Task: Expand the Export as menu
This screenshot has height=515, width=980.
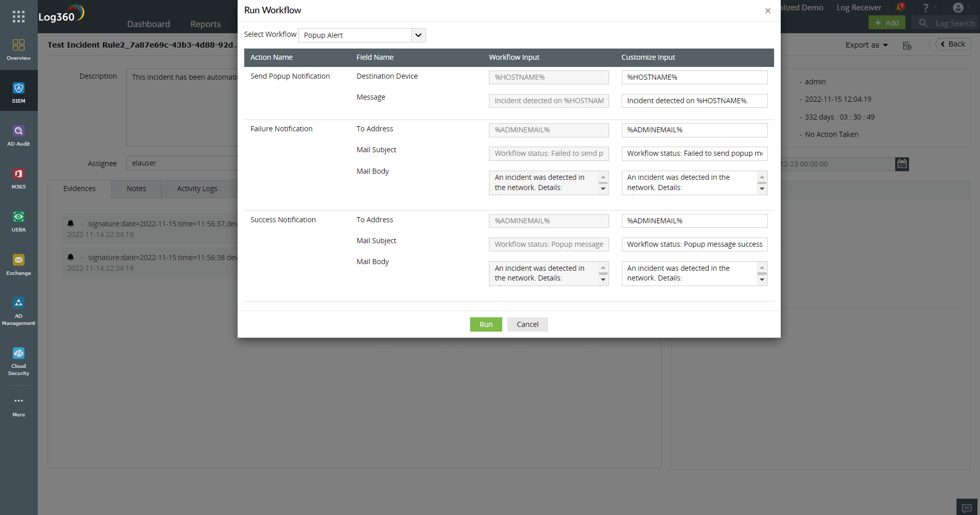Action: [867, 45]
